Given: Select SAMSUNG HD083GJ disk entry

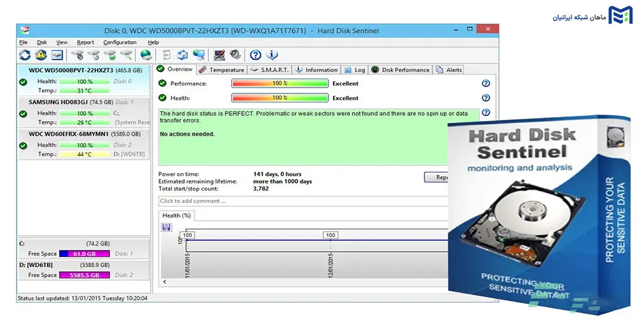Looking at the screenshot, I should (84, 113).
